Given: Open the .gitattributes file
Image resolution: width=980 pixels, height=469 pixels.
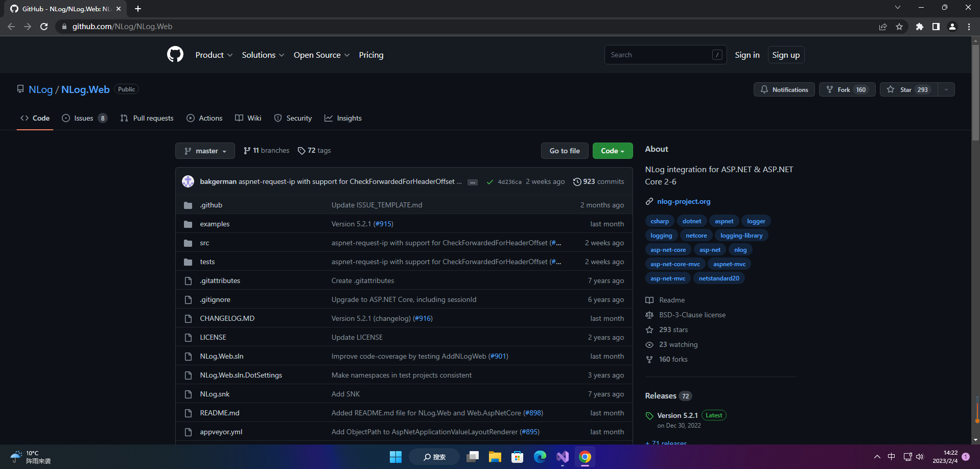Looking at the screenshot, I should tap(220, 280).
